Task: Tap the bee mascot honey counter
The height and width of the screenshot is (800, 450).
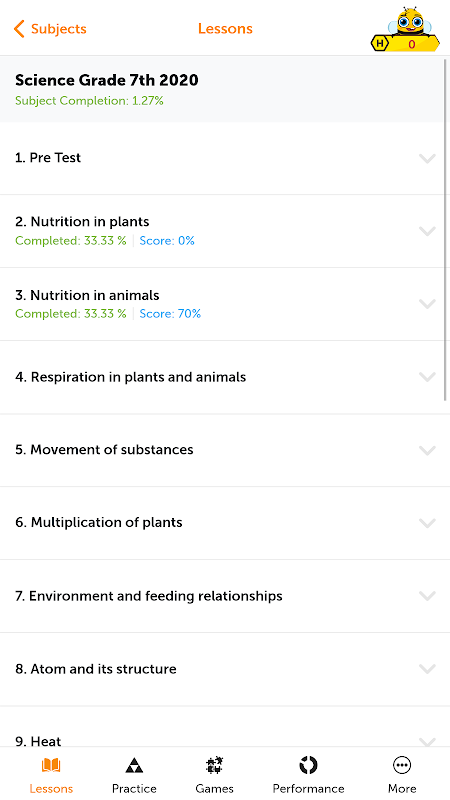Action: (x=406, y=30)
